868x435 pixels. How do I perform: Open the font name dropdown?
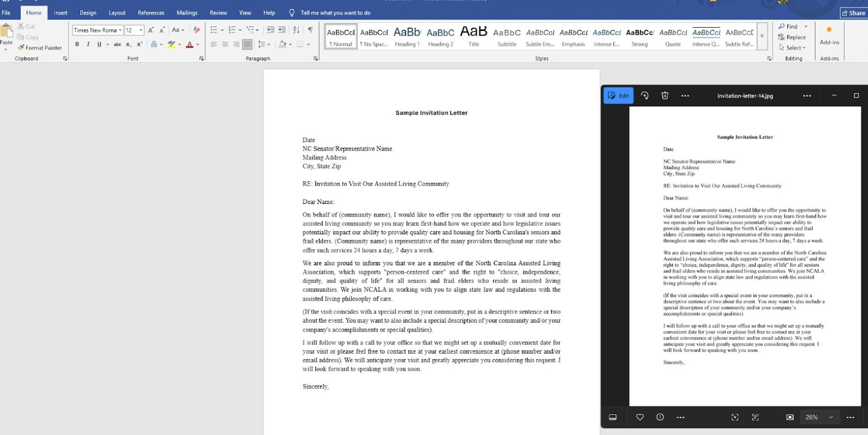coord(120,30)
